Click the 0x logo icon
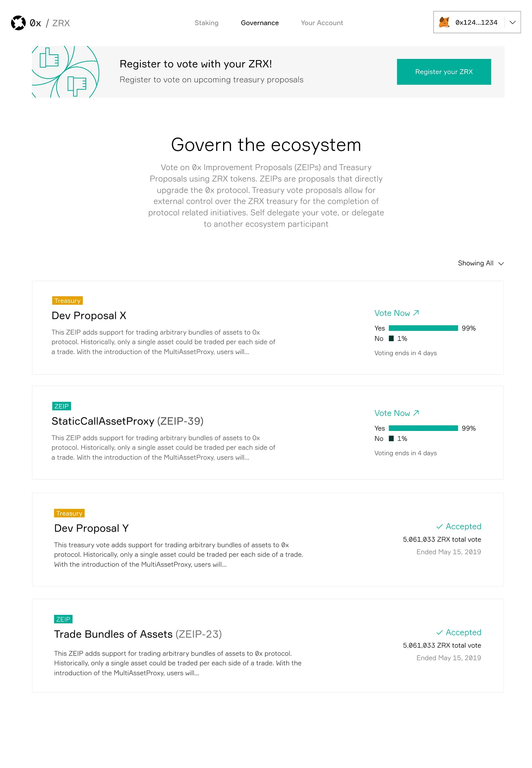The height and width of the screenshot is (768, 532). click(18, 23)
